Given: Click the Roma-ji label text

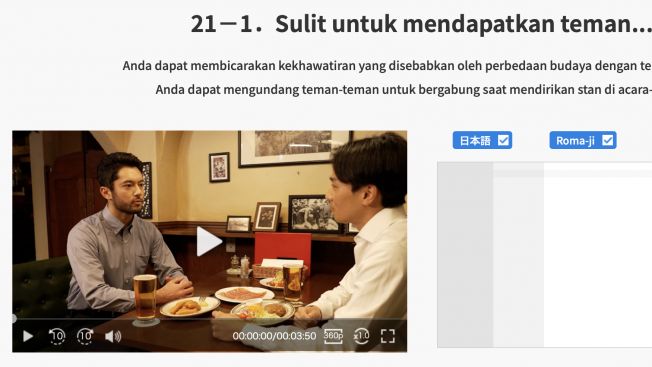Looking at the screenshot, I should point(575,141).
